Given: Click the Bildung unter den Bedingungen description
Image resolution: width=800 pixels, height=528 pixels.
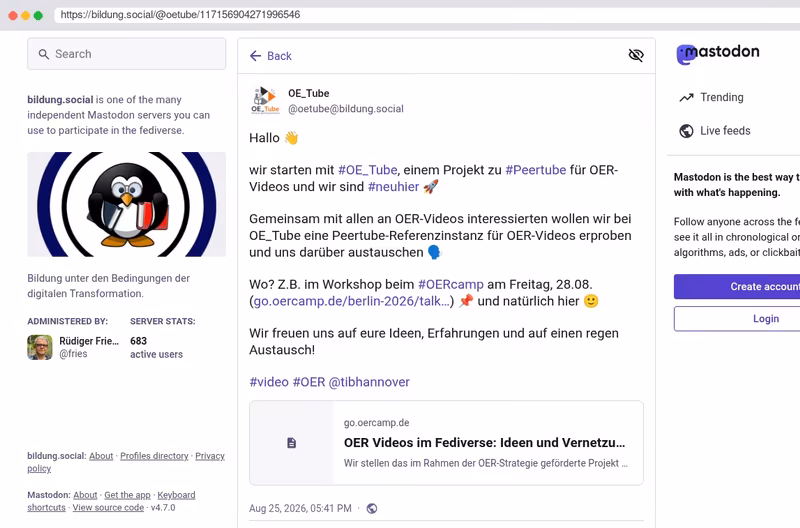Looking at the screenshot, I should (x=109, y=286).
